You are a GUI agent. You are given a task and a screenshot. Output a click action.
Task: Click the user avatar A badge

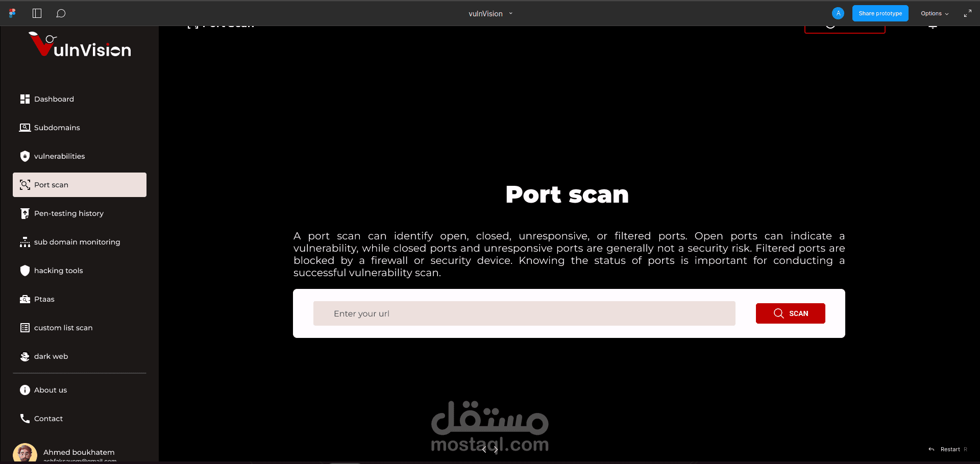click(838, 13)
